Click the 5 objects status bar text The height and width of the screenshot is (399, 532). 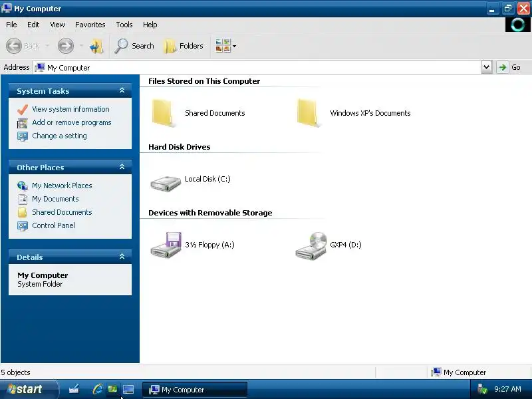[x=15, y=372]
